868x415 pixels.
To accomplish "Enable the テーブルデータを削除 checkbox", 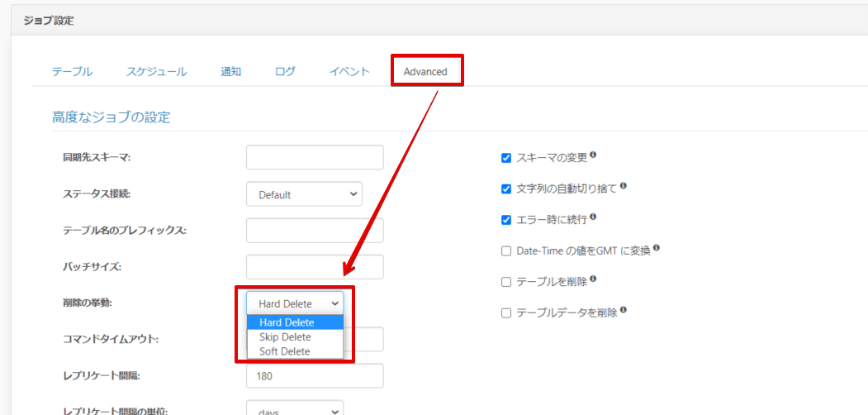I will pyautogui.click(x=505, y=313).
